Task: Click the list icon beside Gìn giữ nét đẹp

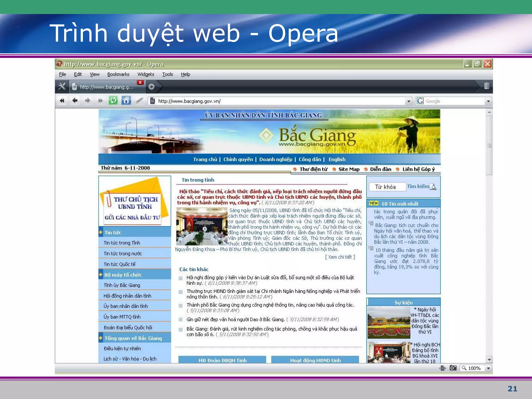Action: click(181, 320)
